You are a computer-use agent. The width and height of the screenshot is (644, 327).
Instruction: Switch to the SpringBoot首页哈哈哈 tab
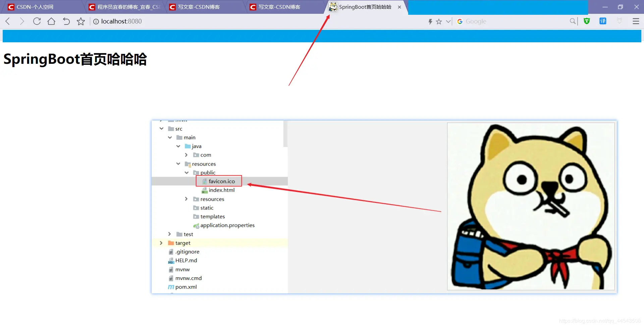tap(365, 7)
